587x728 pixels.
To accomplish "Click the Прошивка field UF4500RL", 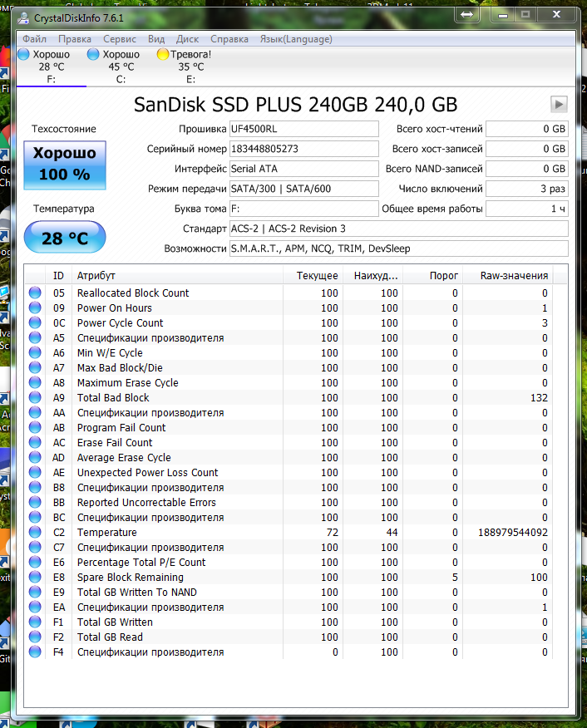I will click(304, 129).
